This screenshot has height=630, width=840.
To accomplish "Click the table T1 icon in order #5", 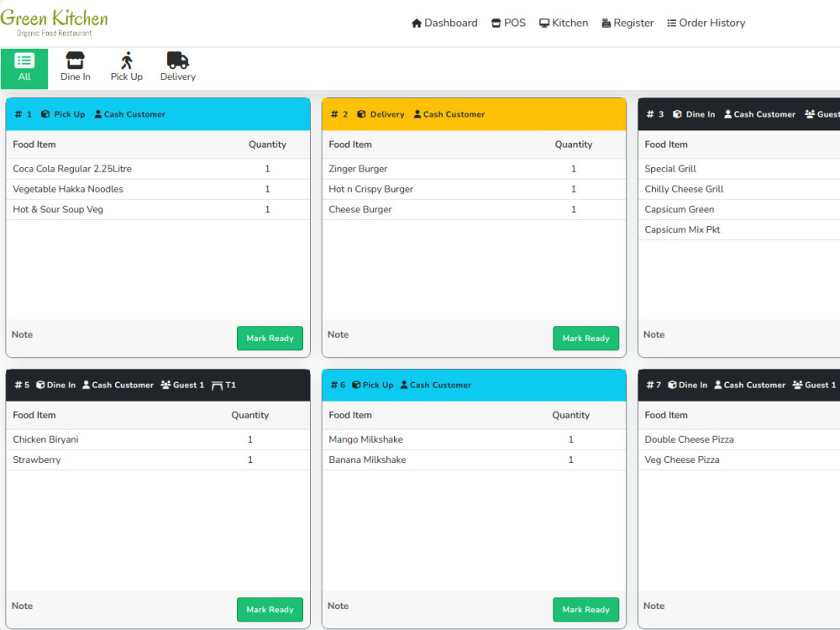I will click(x=217, y=386).
